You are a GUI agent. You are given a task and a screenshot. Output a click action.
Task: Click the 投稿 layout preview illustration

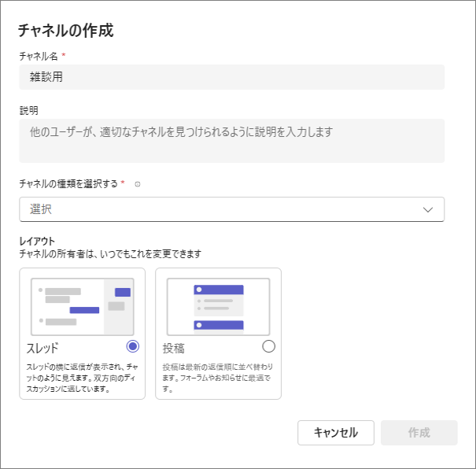coord(218,306)
